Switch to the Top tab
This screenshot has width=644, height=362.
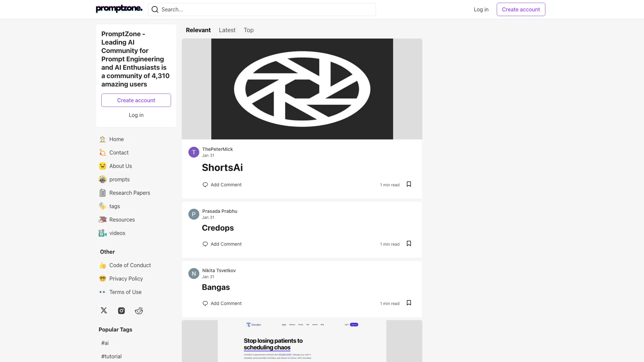tap(249, 30)
